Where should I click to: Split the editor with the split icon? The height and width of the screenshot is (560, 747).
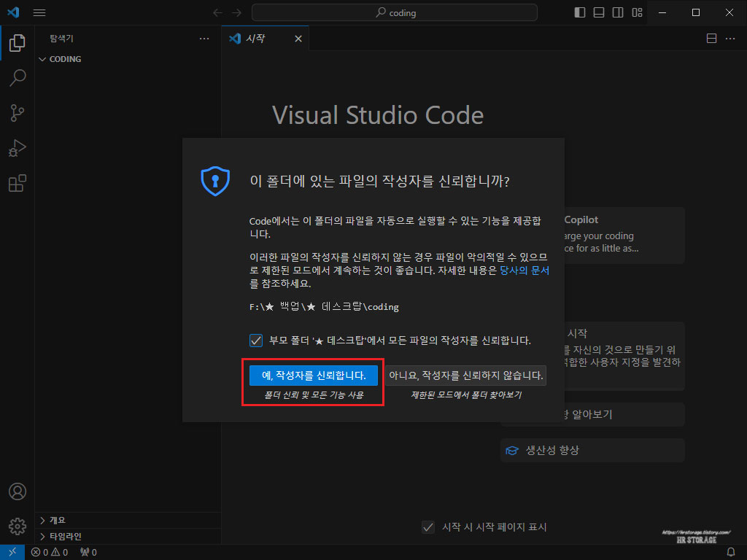point(711,39)
